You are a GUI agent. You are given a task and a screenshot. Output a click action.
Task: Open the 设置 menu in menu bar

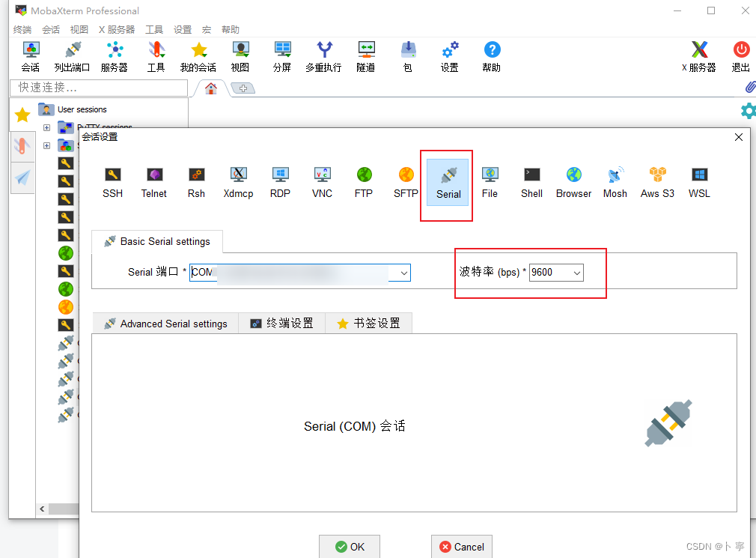click(183, 30)
